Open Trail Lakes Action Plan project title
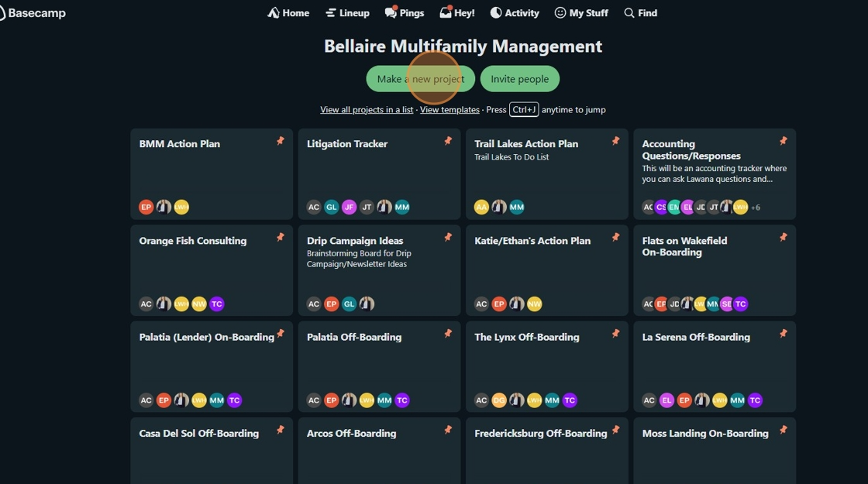868x484 pixels. pyautogui.click(x=526, y=144)
